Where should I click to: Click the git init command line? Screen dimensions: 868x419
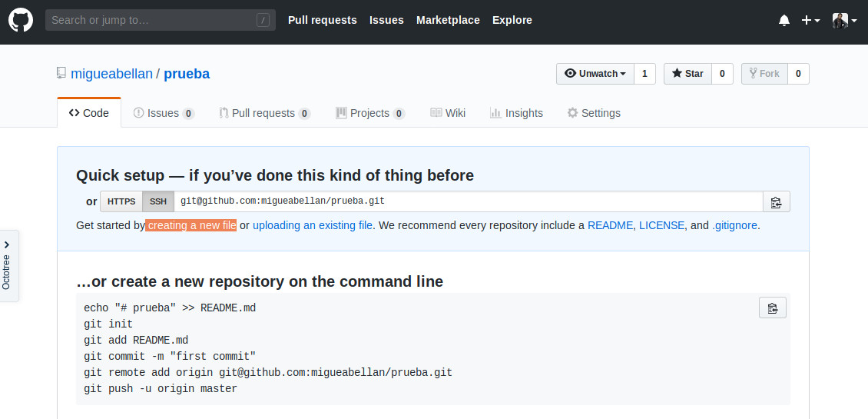click(108, 324)
